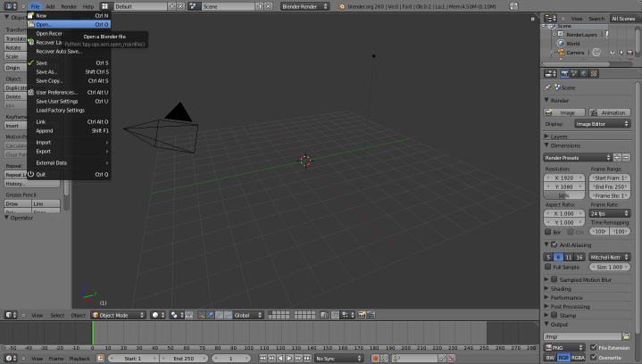642x364 pixels.
Task: Open the output path folder browser
Action: point(626,336)
